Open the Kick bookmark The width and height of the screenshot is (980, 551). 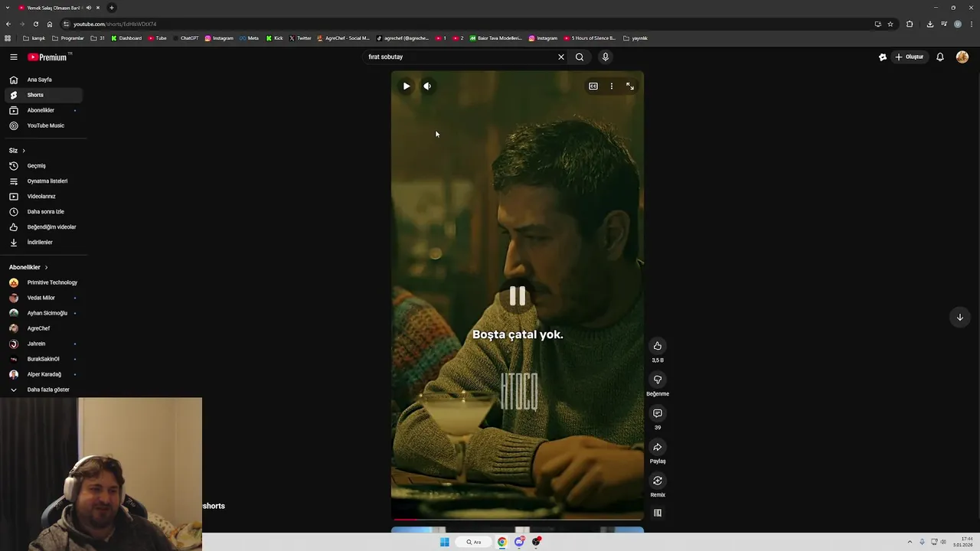click(x=274, y=38)
